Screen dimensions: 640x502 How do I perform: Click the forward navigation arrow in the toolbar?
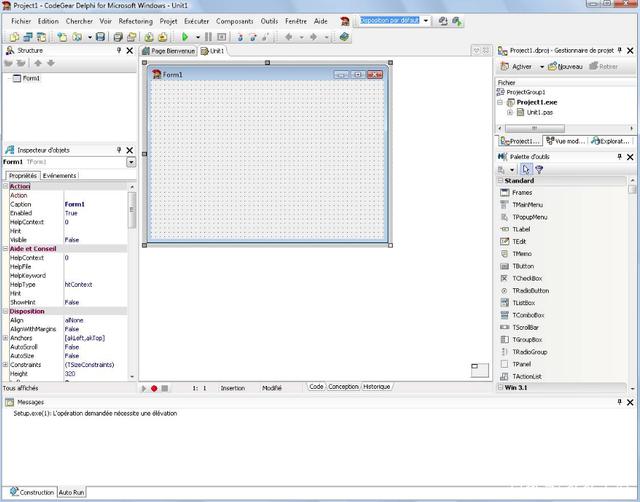314,37
